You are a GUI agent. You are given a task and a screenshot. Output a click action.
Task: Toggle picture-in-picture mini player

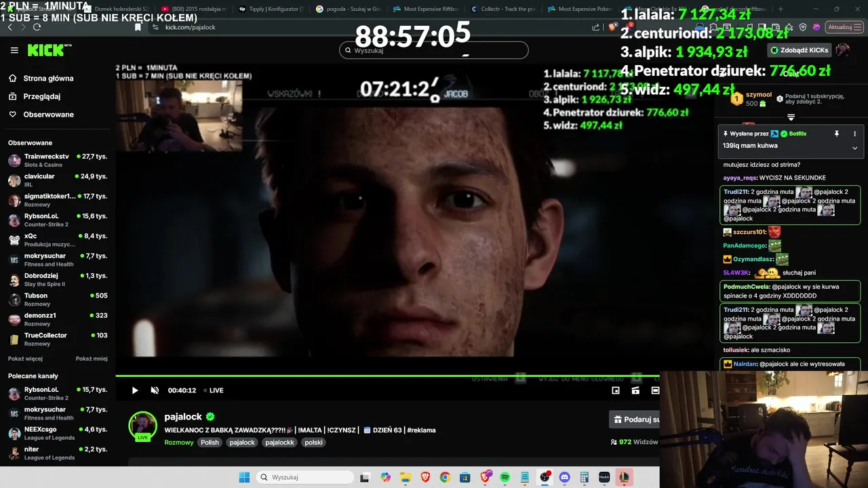(616, 390)
